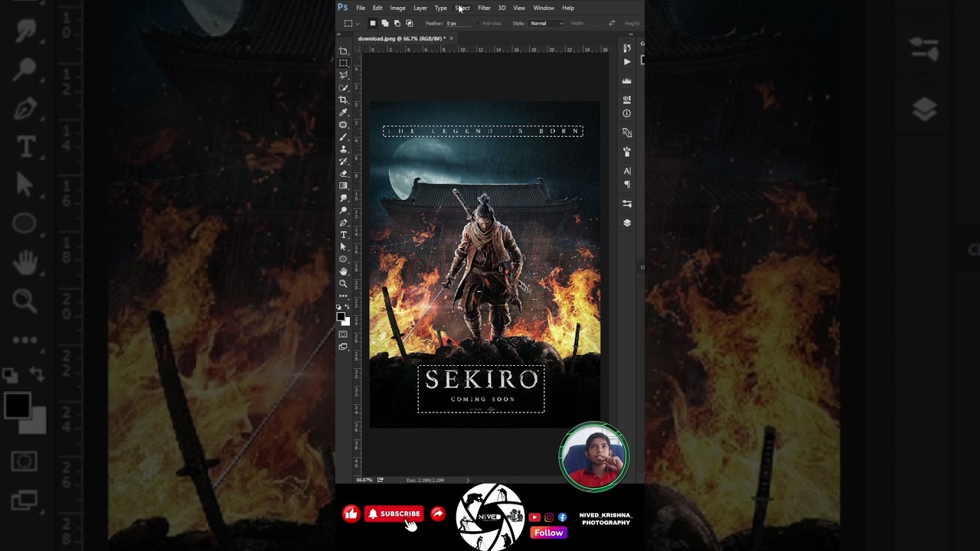Enable Add to selection mode
Viewport: 980px width, 551px height.
(385, 24)
